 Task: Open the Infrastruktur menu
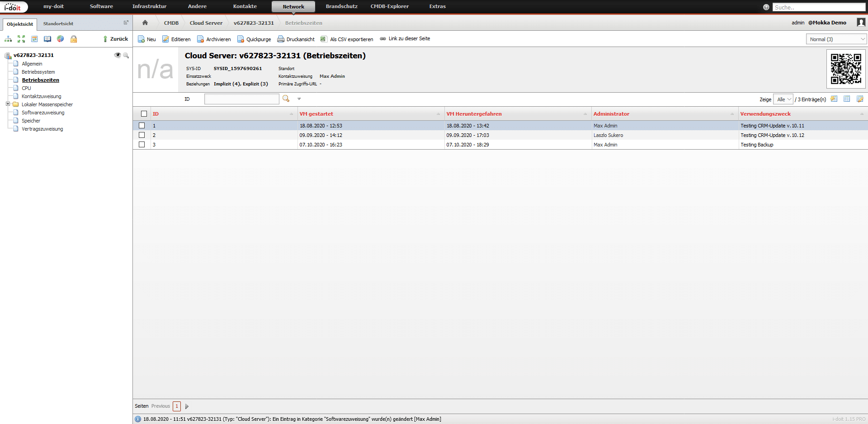[x=149, y=6]
